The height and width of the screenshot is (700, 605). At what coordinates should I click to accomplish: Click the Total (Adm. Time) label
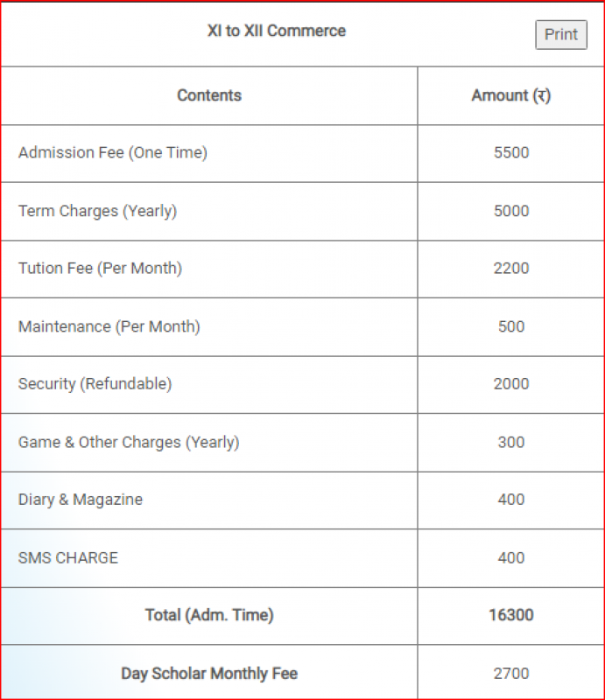209,615
